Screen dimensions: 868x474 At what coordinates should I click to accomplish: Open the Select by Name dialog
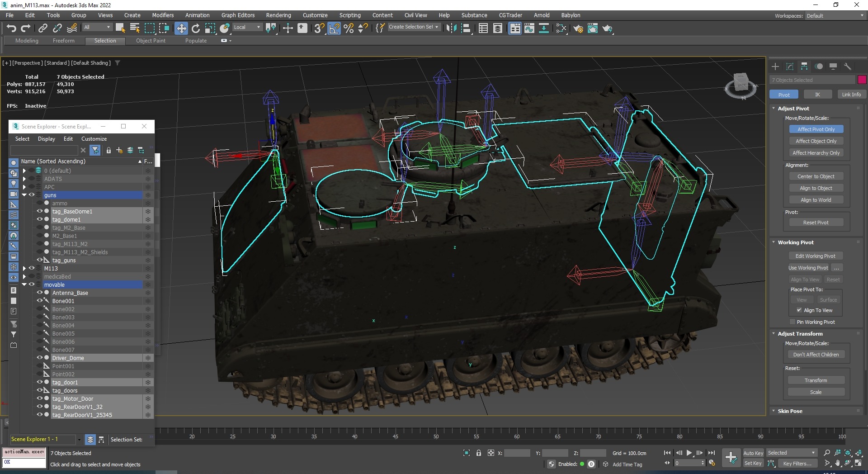pyautogui.click(x=135, y=28)
